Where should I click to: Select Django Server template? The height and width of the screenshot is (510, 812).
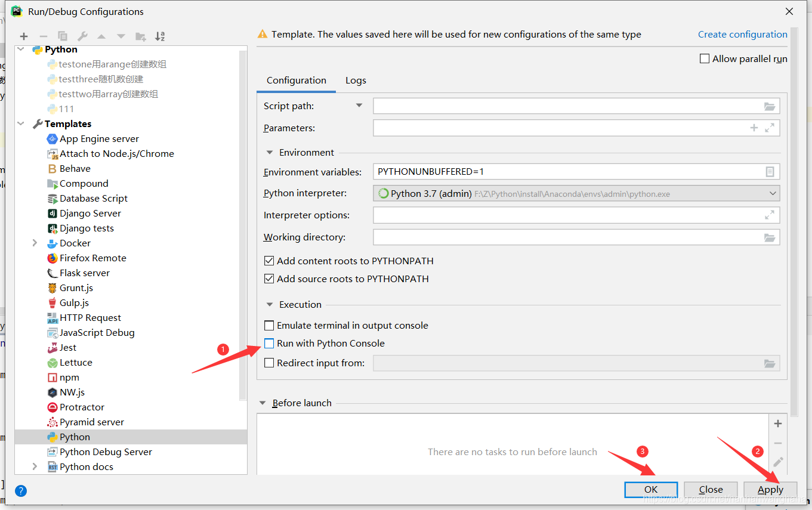click(x=84, y=213)
